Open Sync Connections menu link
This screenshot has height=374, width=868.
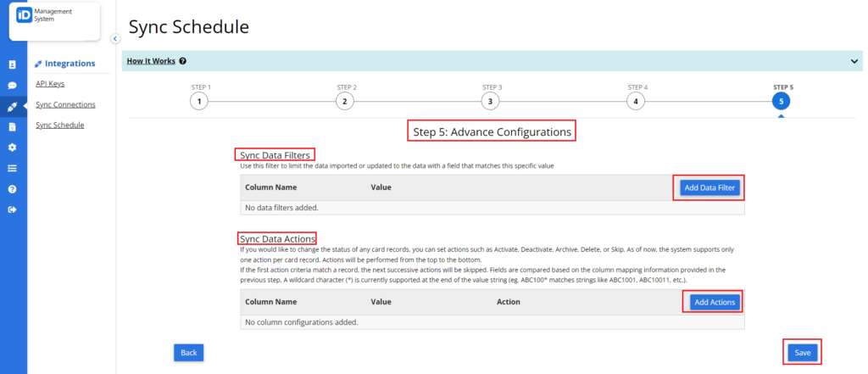pyautogui.click(x=65, y=104)
